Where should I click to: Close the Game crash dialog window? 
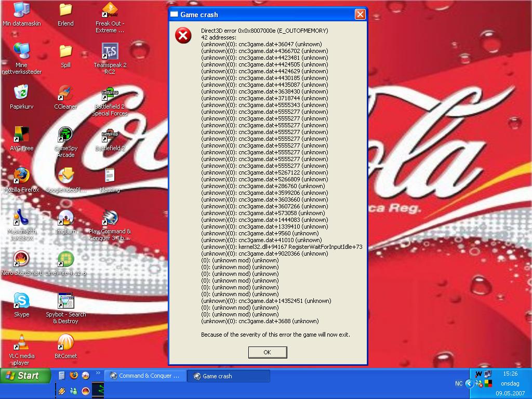pyautogui.click(x=360, y=15)
